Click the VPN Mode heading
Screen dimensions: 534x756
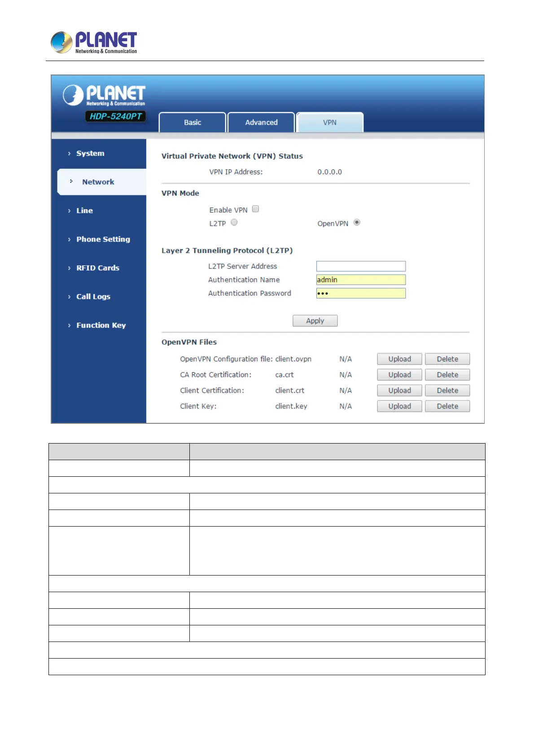(180, 193)
